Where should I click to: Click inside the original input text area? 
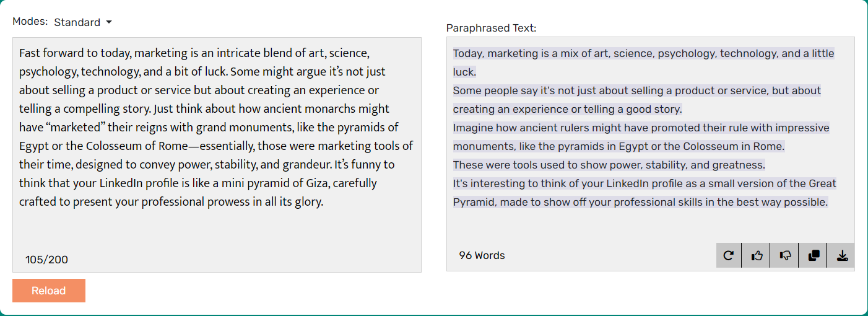(217, 155)
